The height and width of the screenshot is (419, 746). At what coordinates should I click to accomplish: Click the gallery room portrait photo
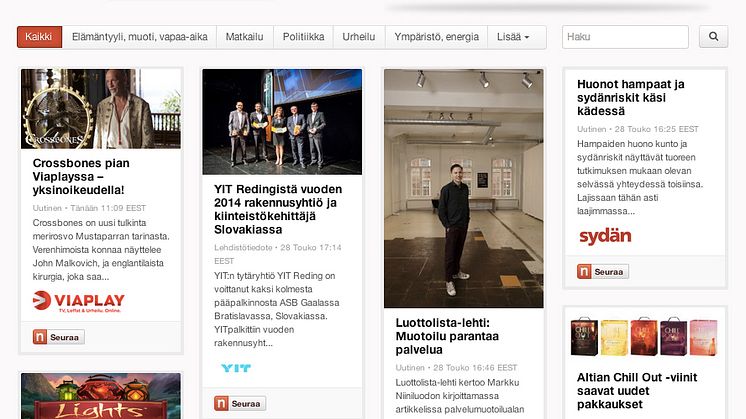coord(464,188)
